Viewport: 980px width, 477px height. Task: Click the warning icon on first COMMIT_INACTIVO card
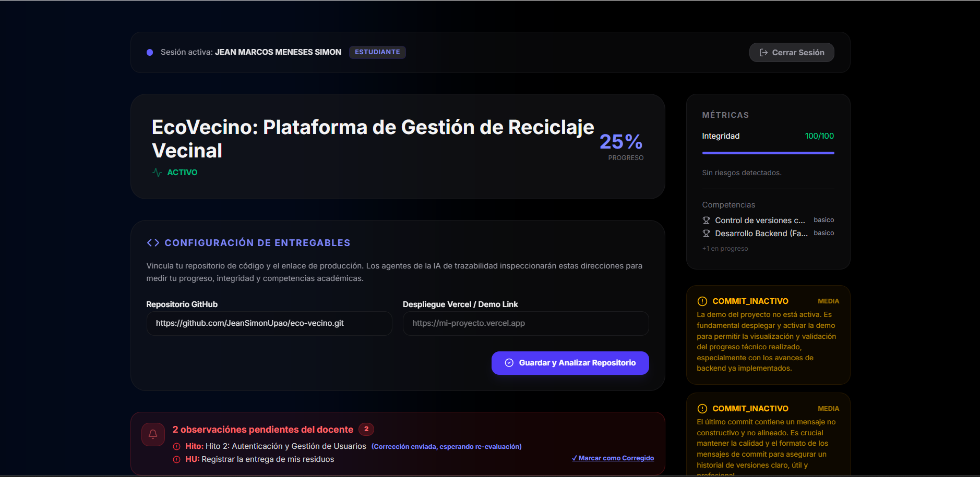702,301
